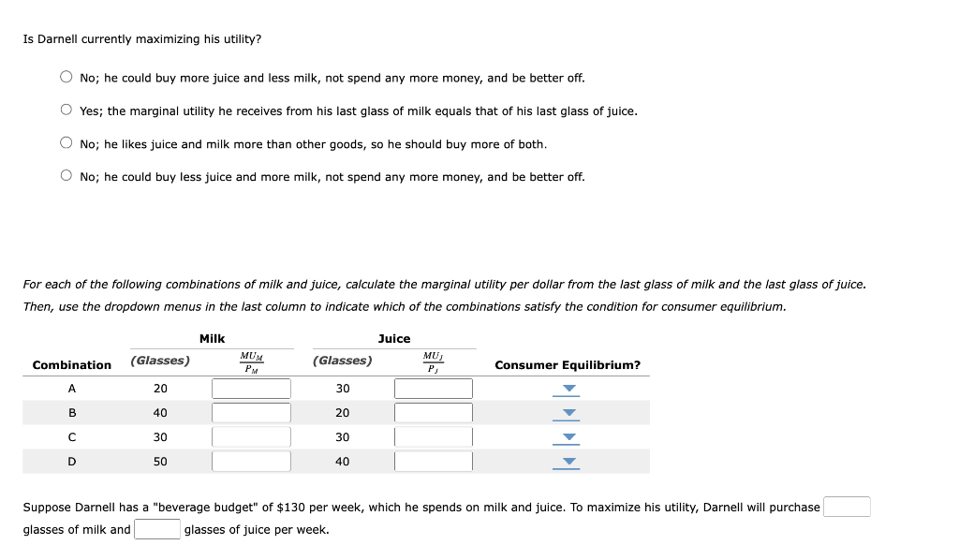Click the milk marginal utility field for Combination C
The image size is (959, 560).
point(251,436)
